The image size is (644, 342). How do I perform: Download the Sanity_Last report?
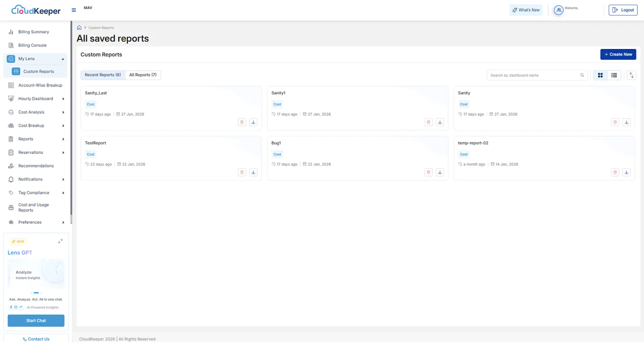pos(253,122)
